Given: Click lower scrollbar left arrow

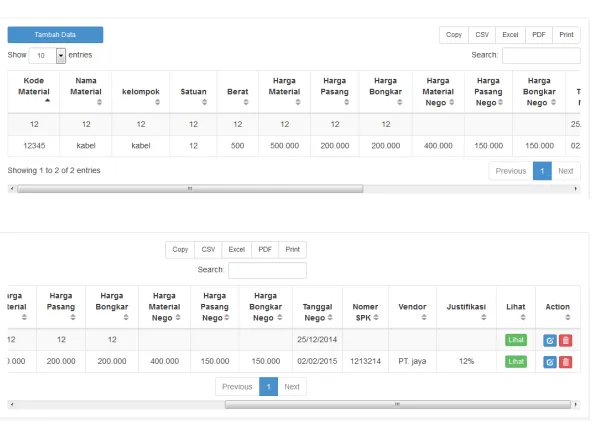Looking at the screenshot, I should point(12,405).
